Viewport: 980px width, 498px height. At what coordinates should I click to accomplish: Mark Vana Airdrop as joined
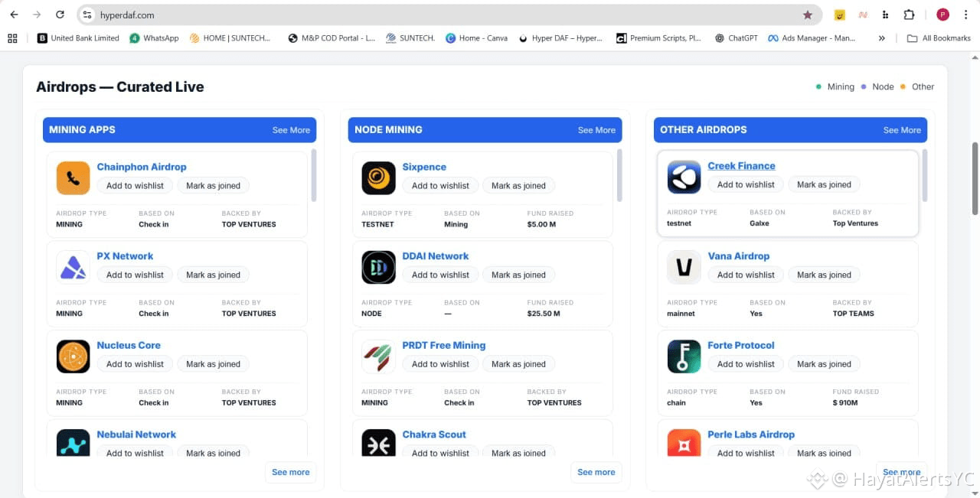[x=824, y=275]
